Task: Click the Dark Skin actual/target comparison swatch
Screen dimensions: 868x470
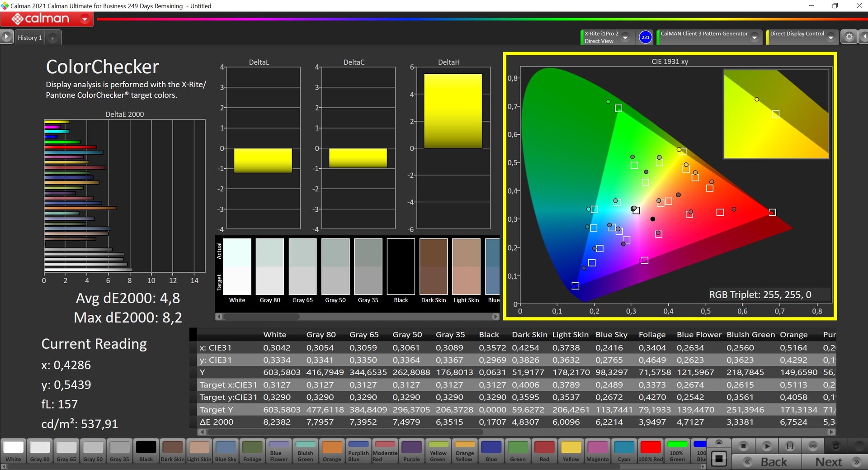Action: 433,267
